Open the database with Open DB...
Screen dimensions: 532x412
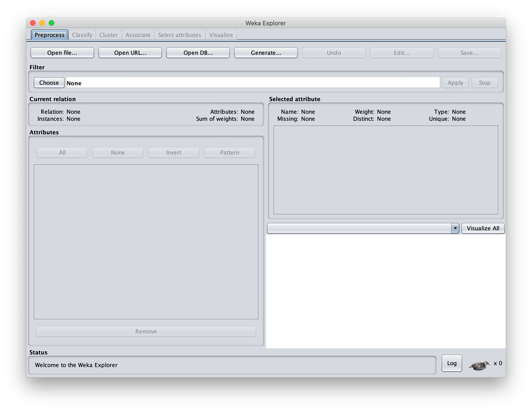(198, 53)
